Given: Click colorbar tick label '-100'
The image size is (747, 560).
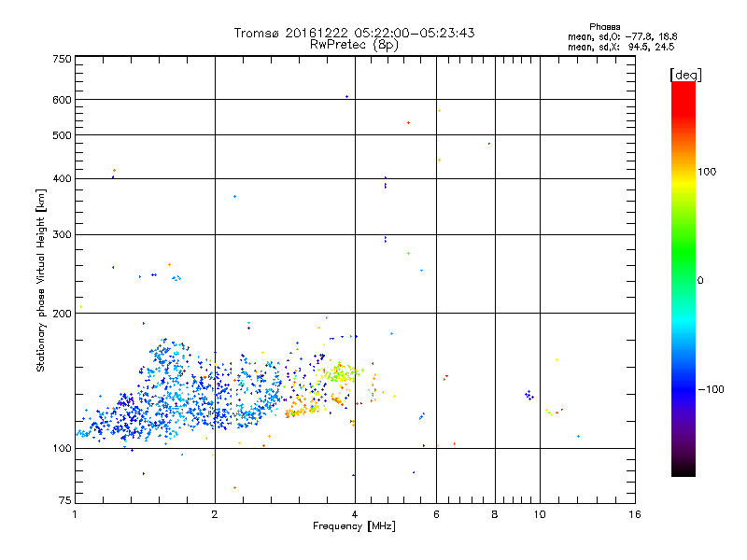Looking at the screenshot, I should (712, 389).
